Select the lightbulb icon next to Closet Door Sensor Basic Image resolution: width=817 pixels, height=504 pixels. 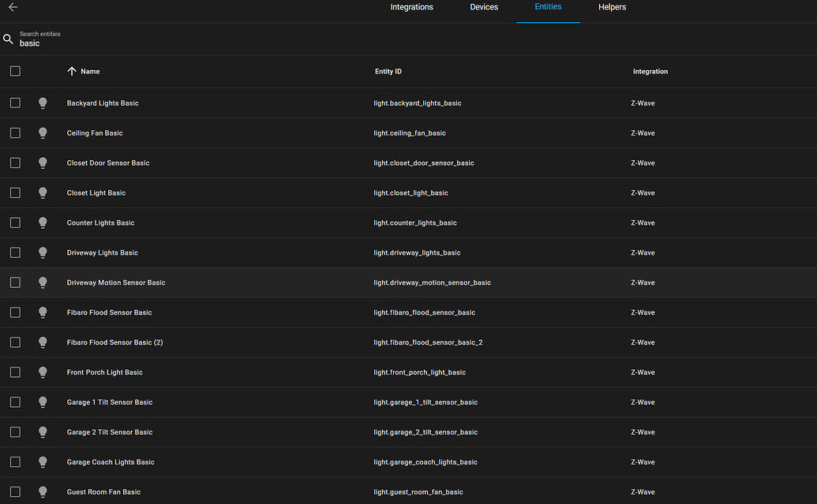[43, 162]
